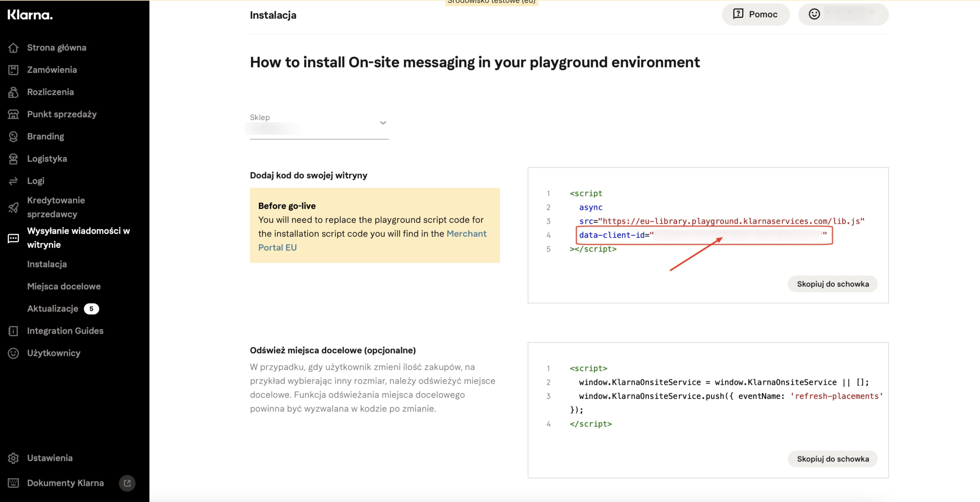
Task: Click the Aktualizacje badge showing 5
Action: coord(91,309)
